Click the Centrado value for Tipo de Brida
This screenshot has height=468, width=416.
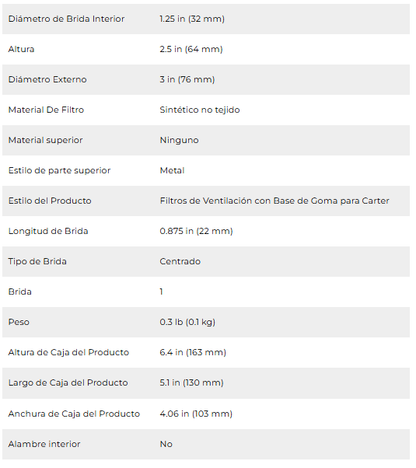[180, 261]
